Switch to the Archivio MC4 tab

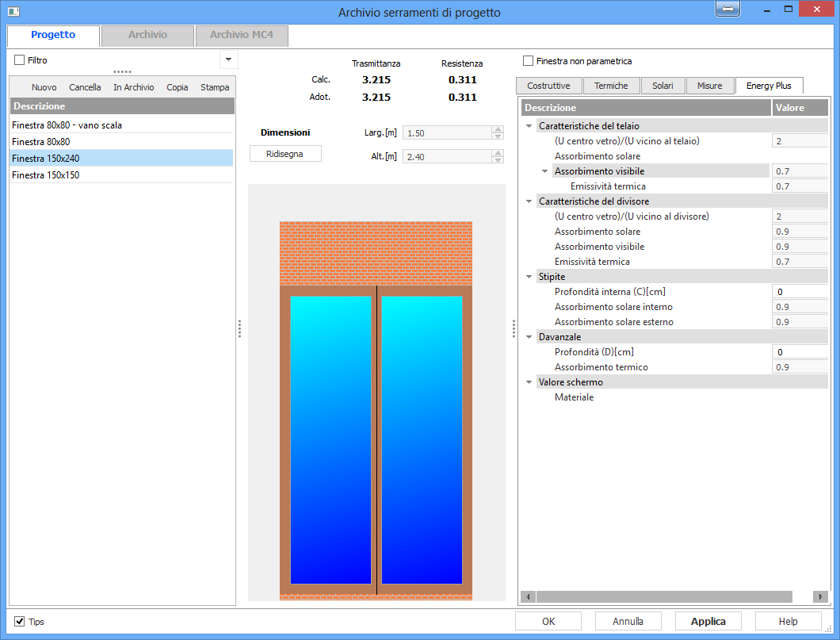[241, 36]
